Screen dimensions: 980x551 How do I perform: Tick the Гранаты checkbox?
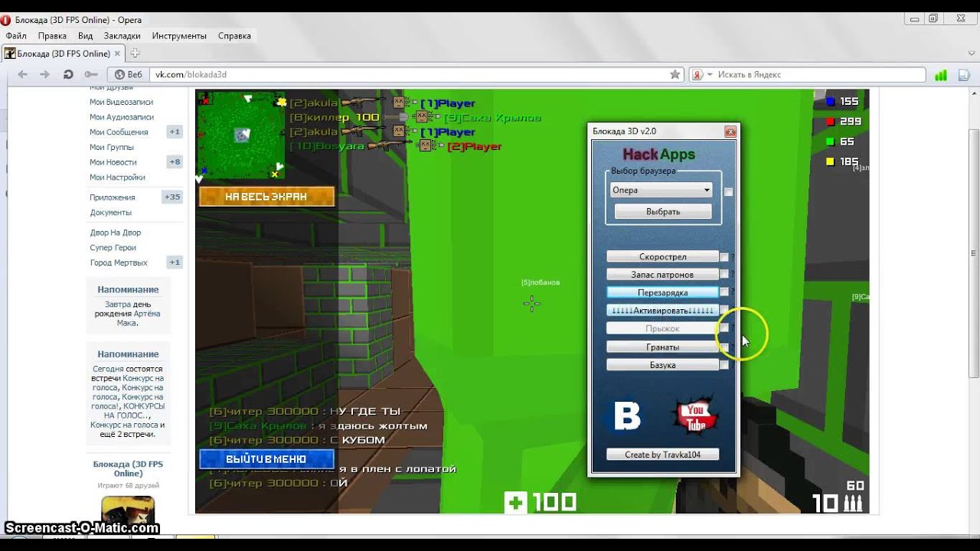point(724,347)
